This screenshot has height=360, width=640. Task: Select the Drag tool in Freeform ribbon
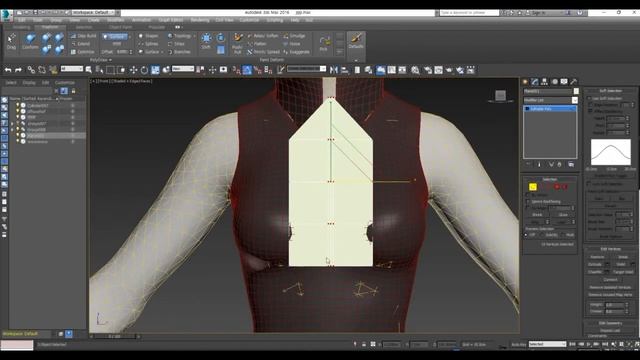tap(11, 42)
